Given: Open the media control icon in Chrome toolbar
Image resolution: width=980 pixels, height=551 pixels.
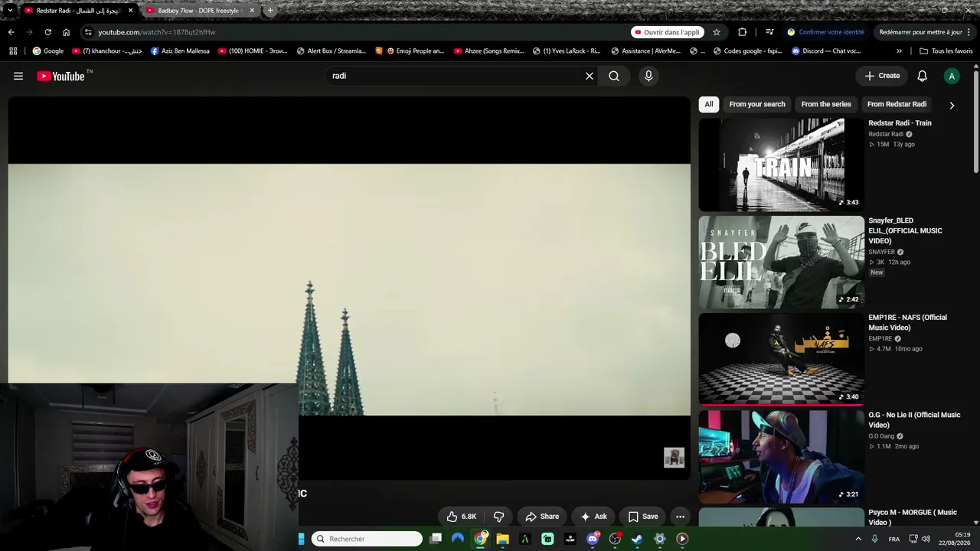Looking at the screenshot, I should coord(769,32).
